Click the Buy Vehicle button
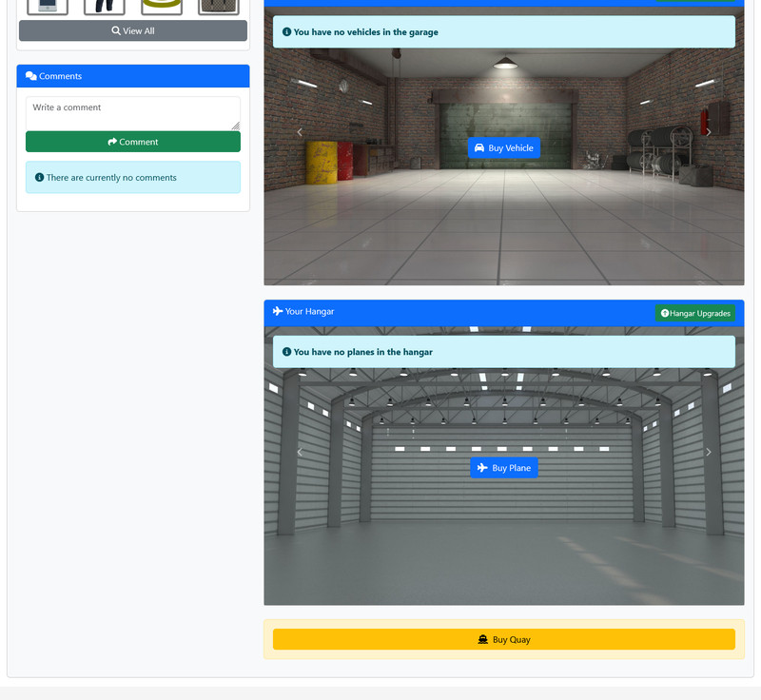761x700 pixels. coord(504,148)
